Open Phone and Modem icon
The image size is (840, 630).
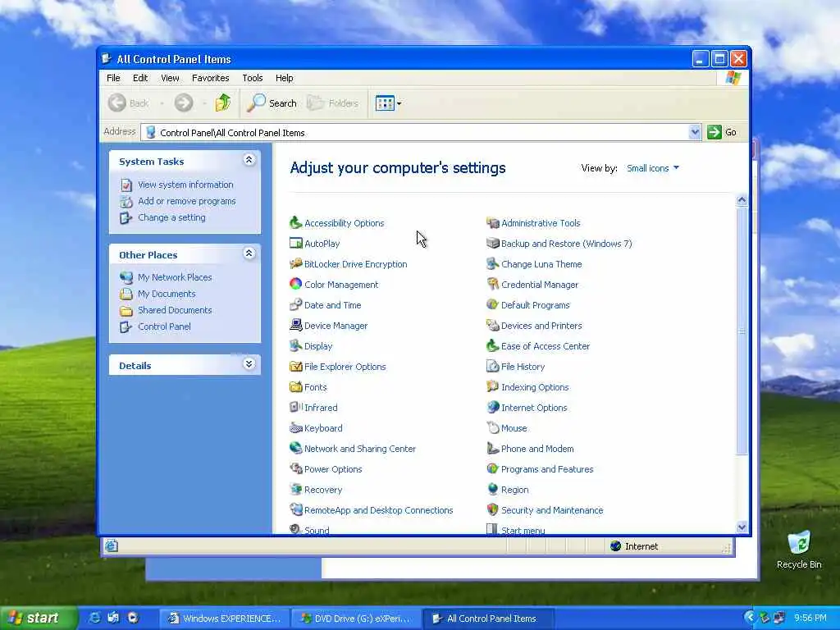click(x=492, y=449)
